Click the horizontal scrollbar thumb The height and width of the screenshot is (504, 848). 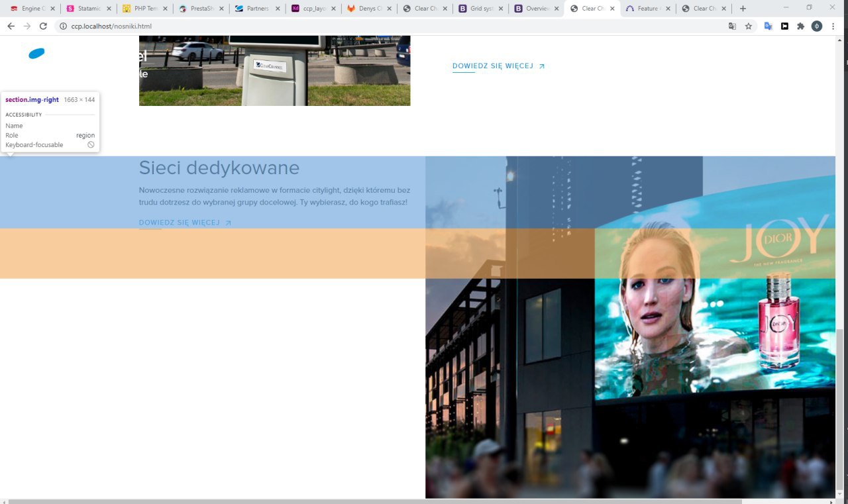coord(374,501)
